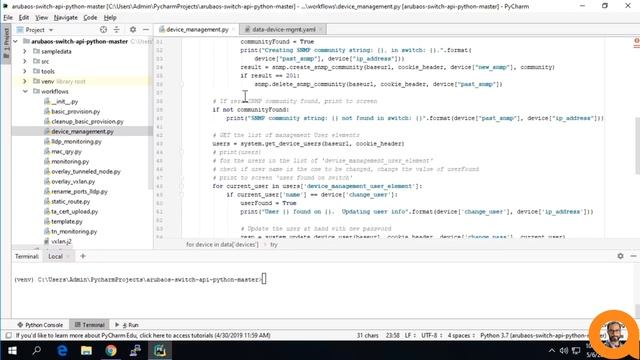Open the Windows Start menu
640x360 pixels.
(x=12, y=351)
